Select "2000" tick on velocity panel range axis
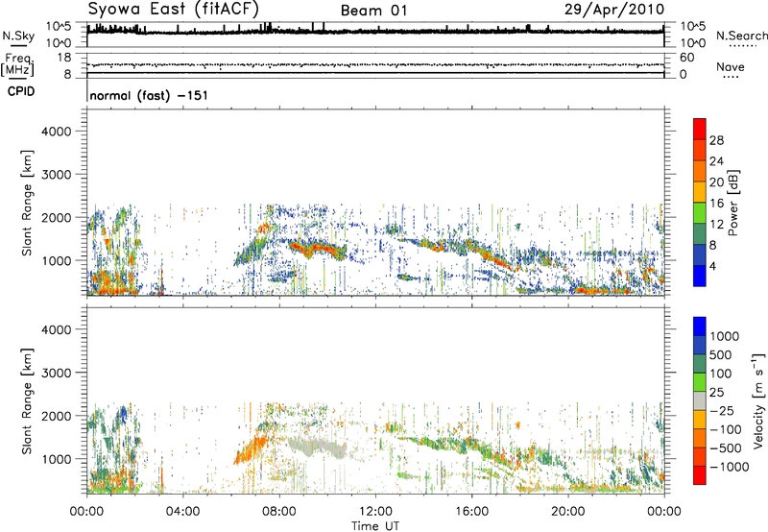This screenshot has width=768, height=532. (57, 416)
